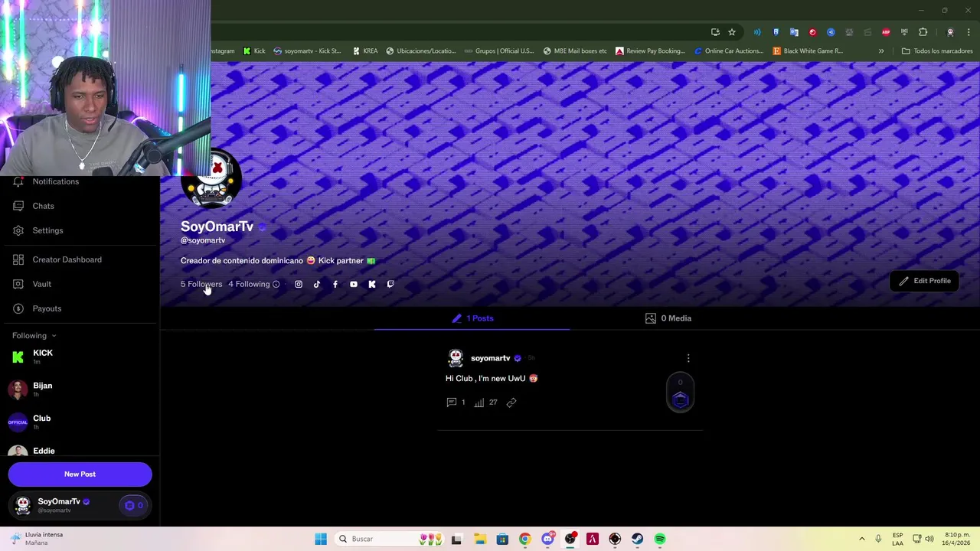
Task: Click the Chrome downloads extension icon
Action: (904, 32)
